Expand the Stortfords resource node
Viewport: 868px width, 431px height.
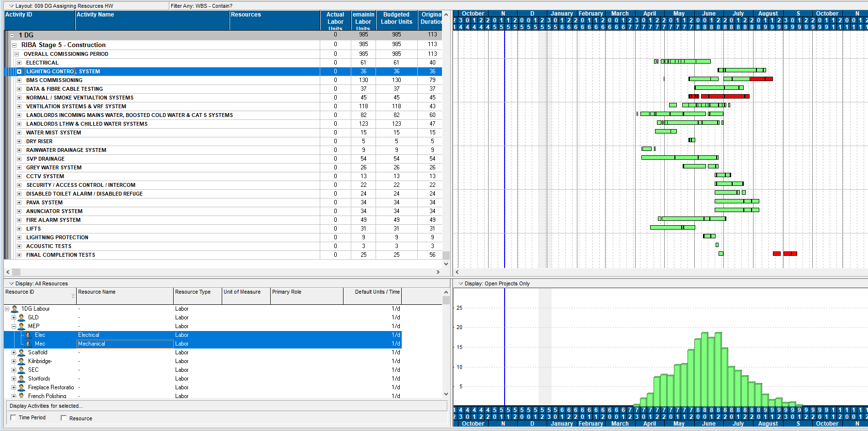click(14, 379)
